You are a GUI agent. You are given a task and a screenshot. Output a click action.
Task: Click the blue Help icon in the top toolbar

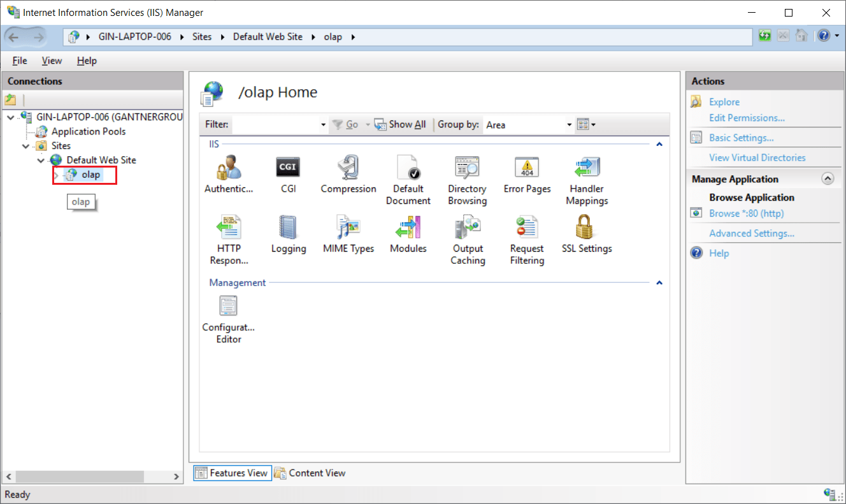pyautogui.click(x=823, y=36)
